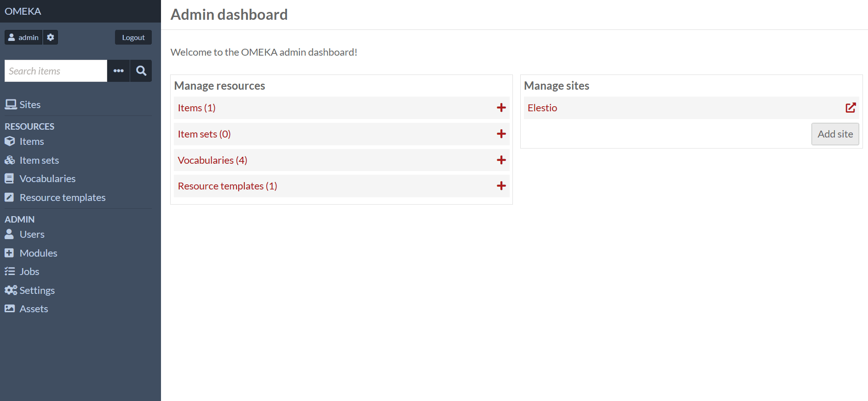Screen dimensions: 868x401
Task: Click the Vocabularies (4) dashboard link
Action: [x=213, y=160]
